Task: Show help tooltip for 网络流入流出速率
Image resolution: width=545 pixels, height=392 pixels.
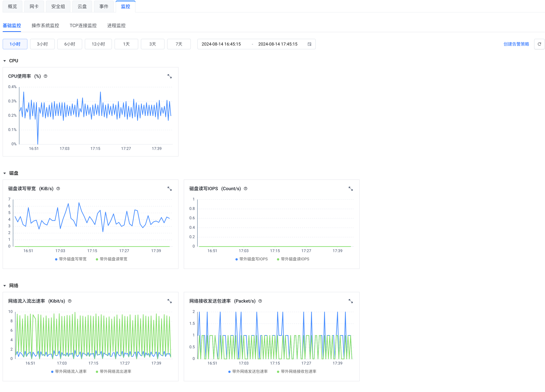Action: 70,301
